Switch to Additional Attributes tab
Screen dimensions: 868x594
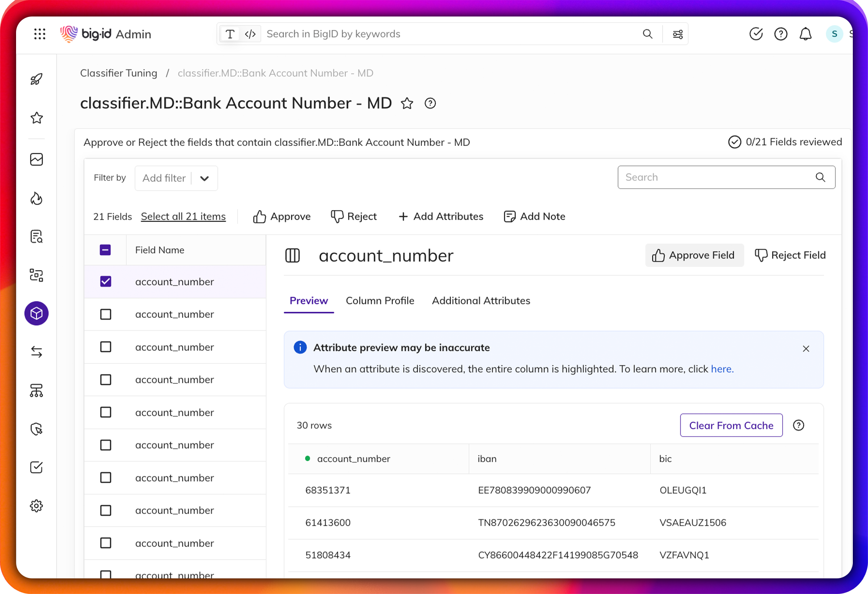coord(481,300)
